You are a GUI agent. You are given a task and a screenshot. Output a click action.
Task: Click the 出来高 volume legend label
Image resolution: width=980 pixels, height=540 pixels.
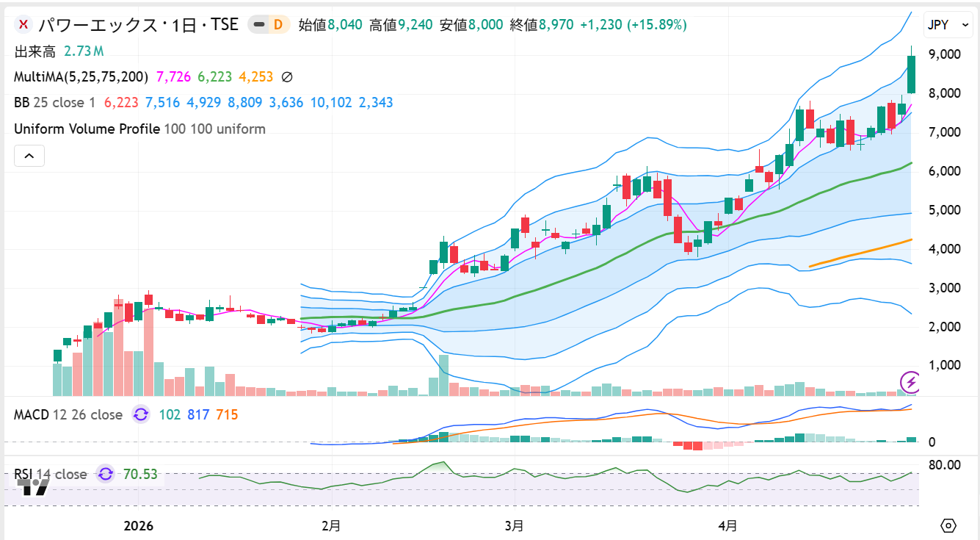(35, 51)
